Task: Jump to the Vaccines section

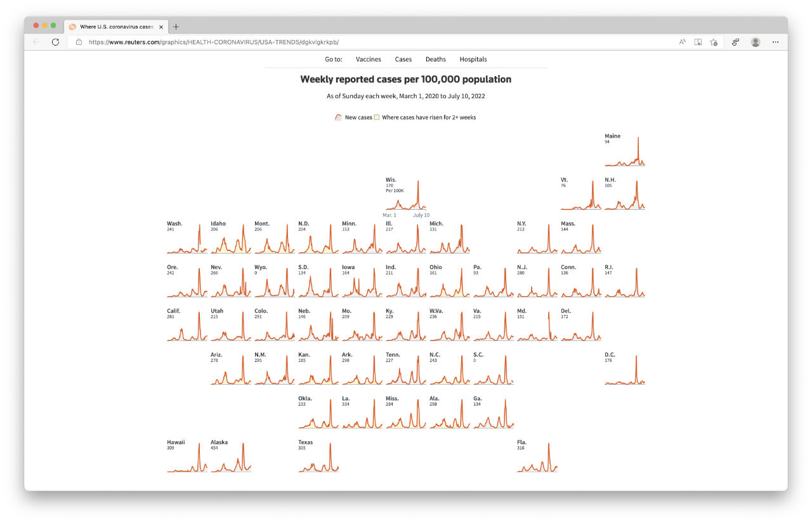Action: (368, 59)
